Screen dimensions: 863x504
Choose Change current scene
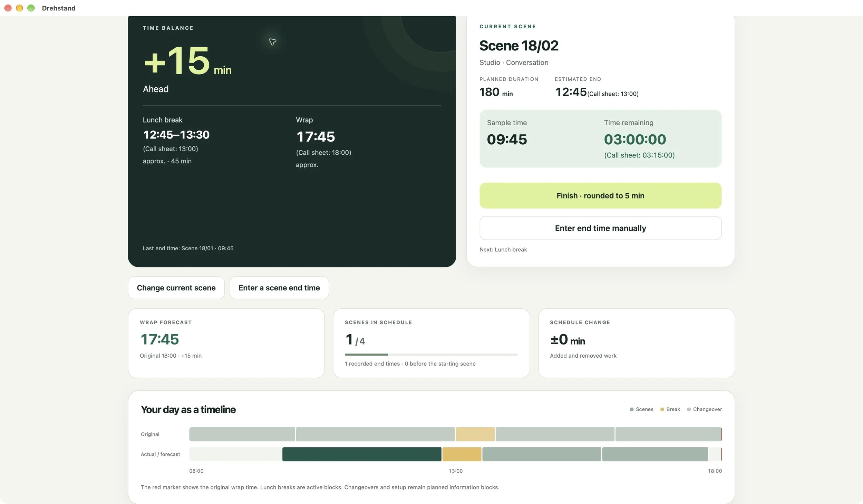(176, 288)
